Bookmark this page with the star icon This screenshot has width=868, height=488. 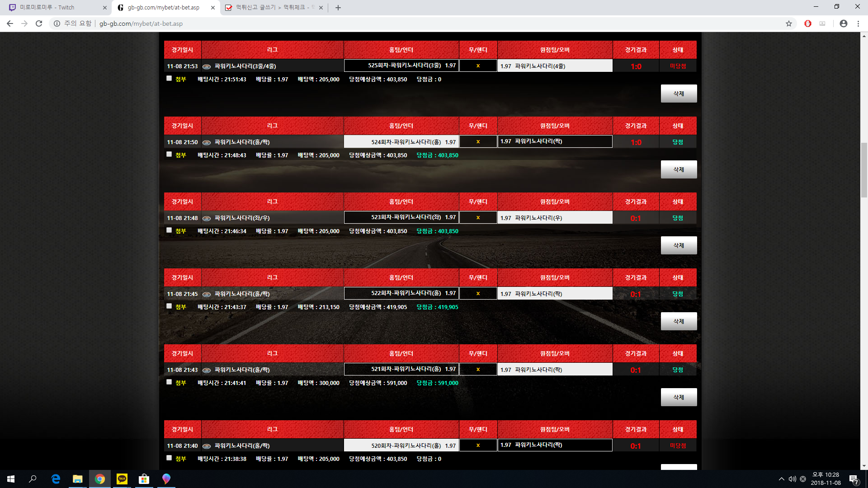point(789,23)
